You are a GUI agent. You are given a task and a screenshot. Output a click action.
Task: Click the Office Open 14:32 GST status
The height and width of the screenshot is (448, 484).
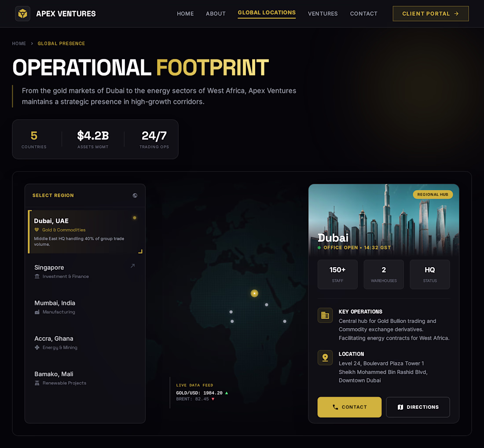354,248
